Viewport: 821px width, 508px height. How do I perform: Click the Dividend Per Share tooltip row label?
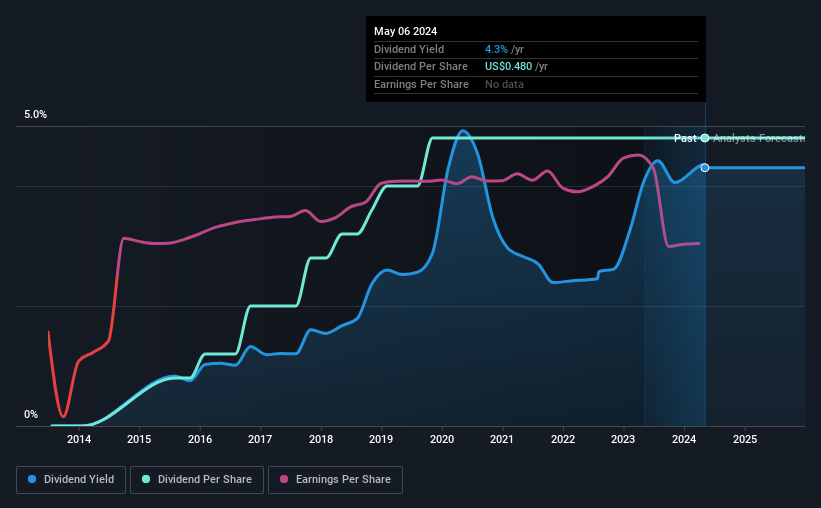[420, 67]
